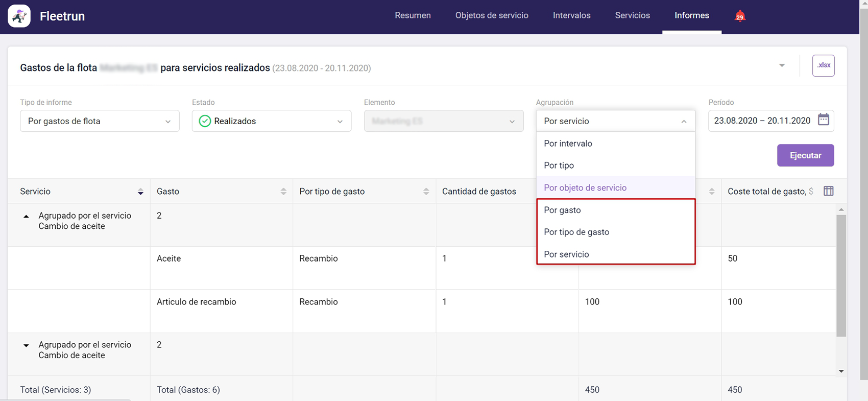
Task: Open the Tipo de informe dropdown
Action: (x=100, y=121)
